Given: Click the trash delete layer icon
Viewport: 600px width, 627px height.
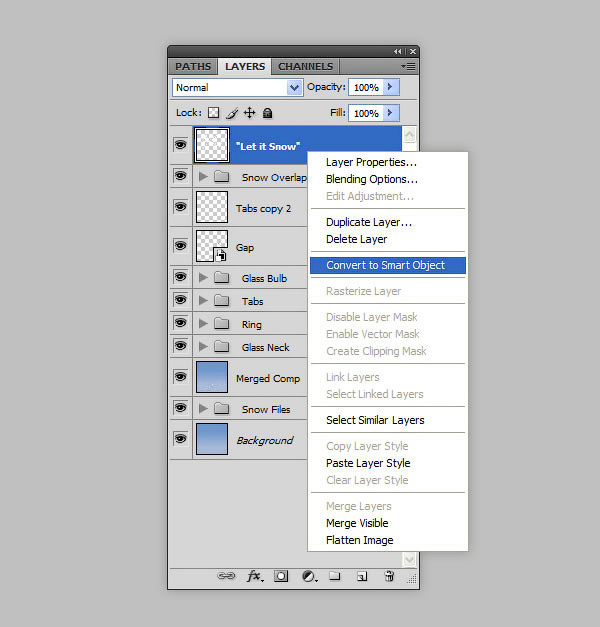Looking at the screenshot, I should [x=389, y=576].
